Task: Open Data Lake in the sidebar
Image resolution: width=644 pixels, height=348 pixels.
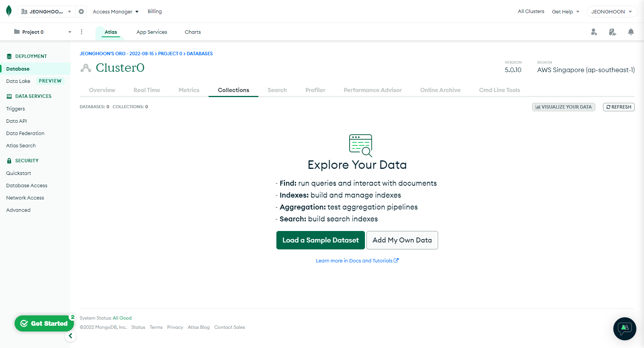Action: point(18,81)
